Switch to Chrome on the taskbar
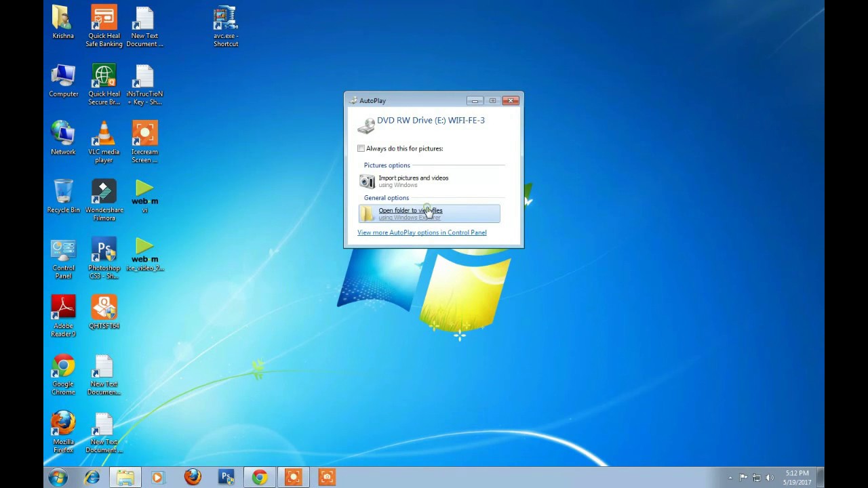 pos(260,477)
